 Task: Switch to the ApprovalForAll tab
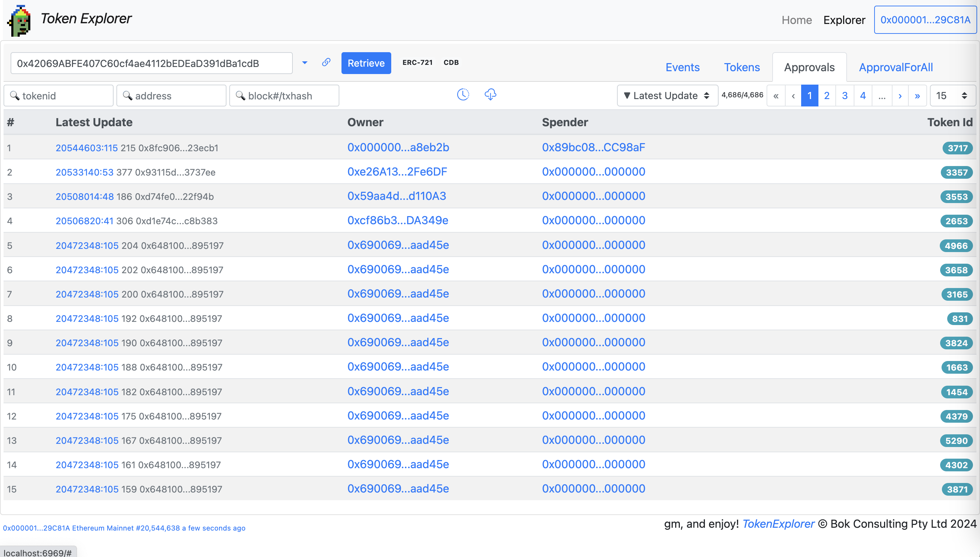point(895,67)
